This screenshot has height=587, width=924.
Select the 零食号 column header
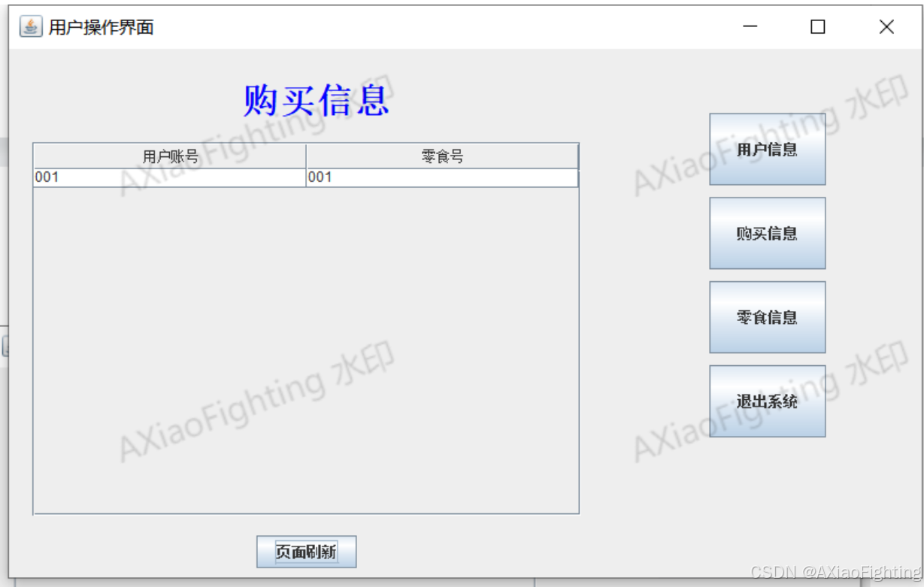point(442,156)
